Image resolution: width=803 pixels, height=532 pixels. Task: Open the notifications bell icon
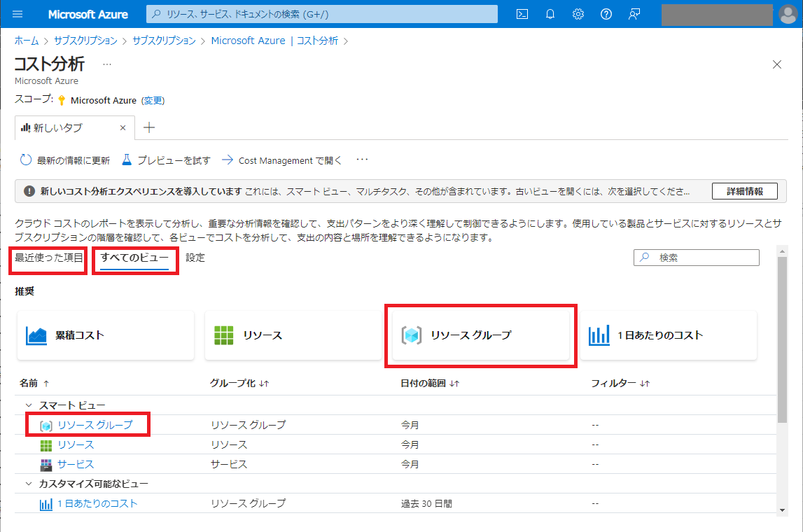pyautogui.click(x=550, y=14)
